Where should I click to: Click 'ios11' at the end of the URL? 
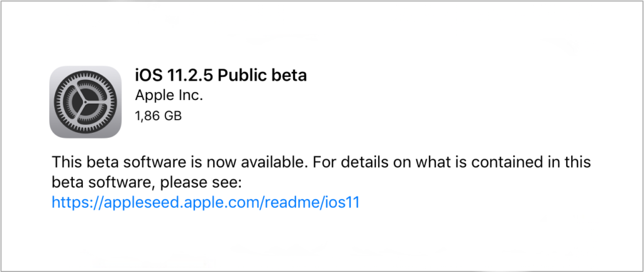pyautogui.click(x=340, y=202)
